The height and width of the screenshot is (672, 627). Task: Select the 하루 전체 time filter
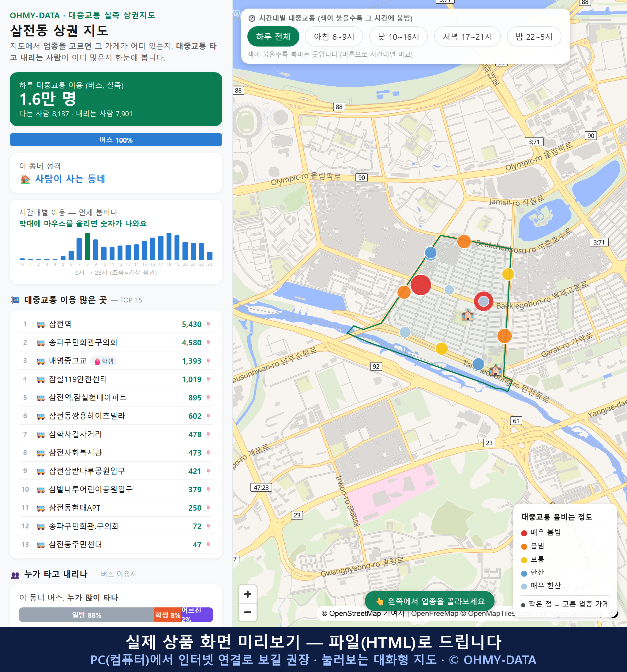(273, 36)
